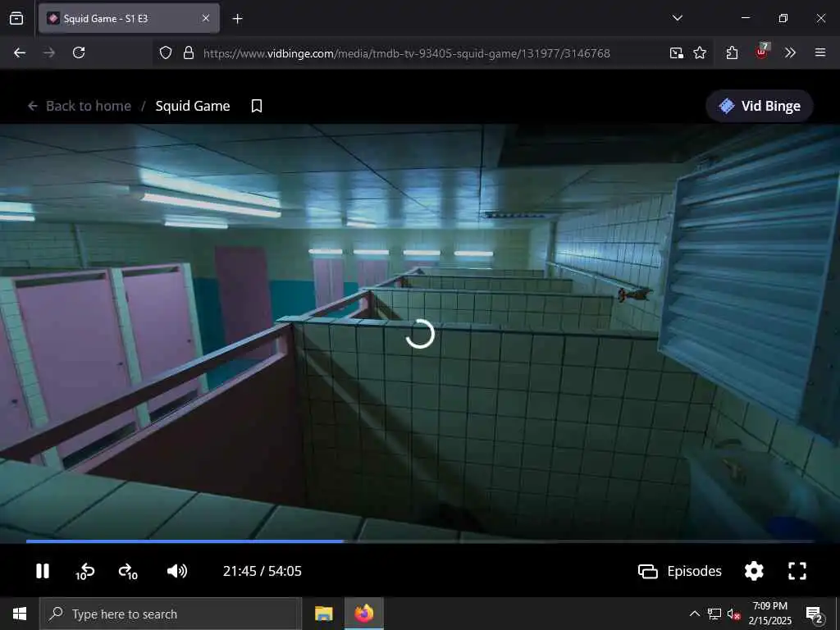Skip forward 10 seconds

(128, 572)
